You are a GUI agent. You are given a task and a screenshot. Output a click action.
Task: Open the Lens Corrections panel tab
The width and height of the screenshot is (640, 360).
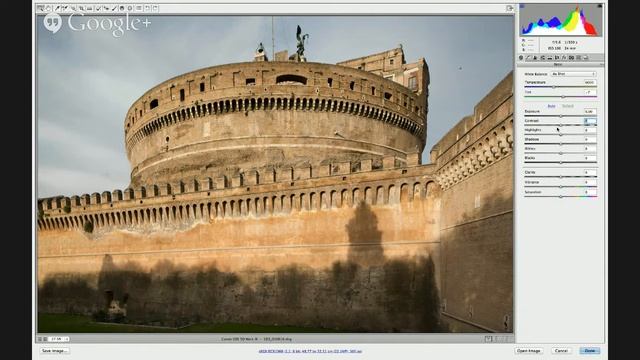coord(557,58)
